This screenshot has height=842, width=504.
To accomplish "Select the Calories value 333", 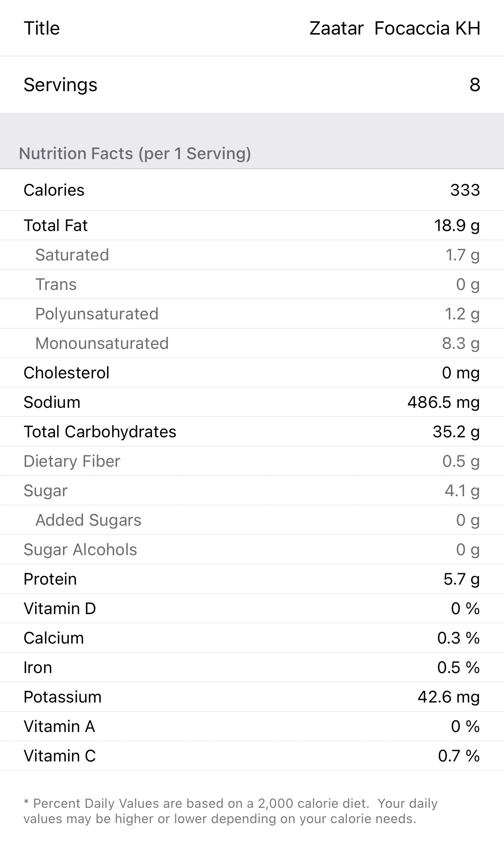I will tap(465, 190).
